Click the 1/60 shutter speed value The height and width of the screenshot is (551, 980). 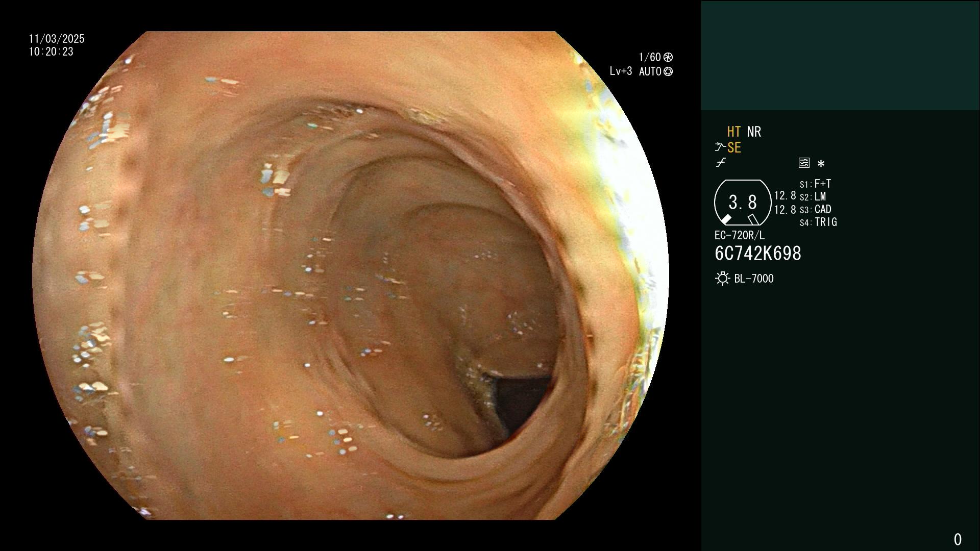coord(650,57)
